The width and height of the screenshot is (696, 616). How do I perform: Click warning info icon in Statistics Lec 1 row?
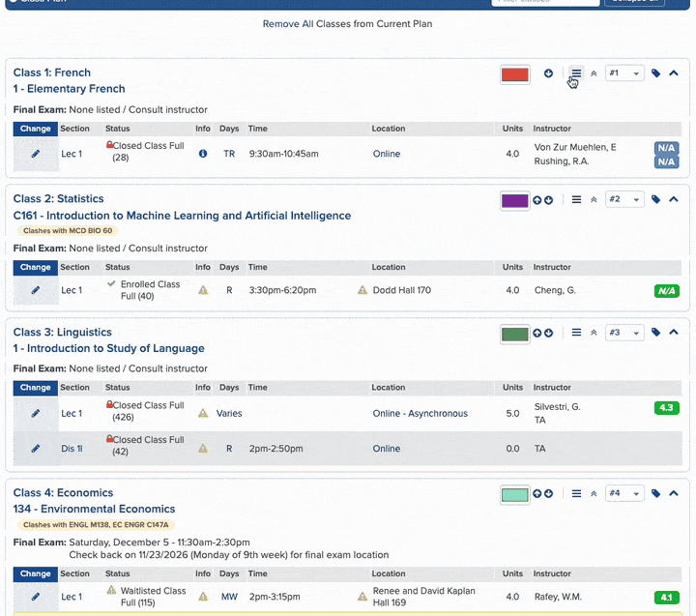click(203, 290)
